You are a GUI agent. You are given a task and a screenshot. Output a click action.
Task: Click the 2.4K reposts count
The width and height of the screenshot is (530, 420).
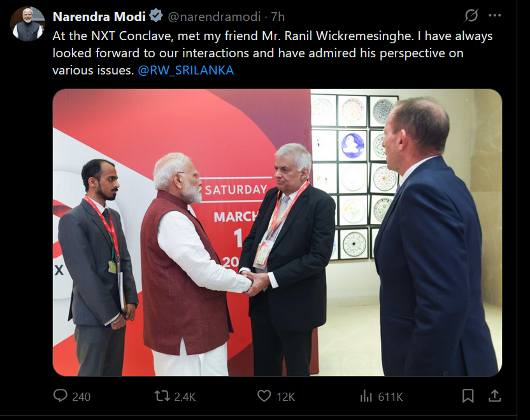(185, 396)
